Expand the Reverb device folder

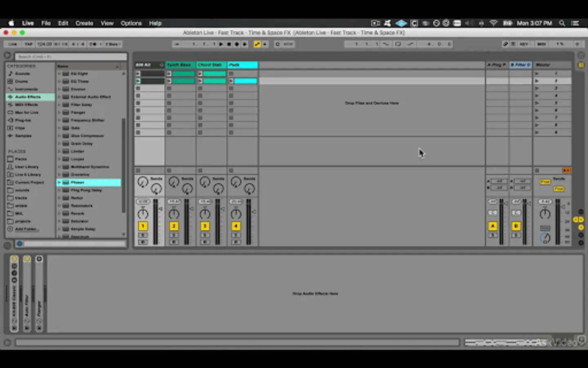(59, 213)
